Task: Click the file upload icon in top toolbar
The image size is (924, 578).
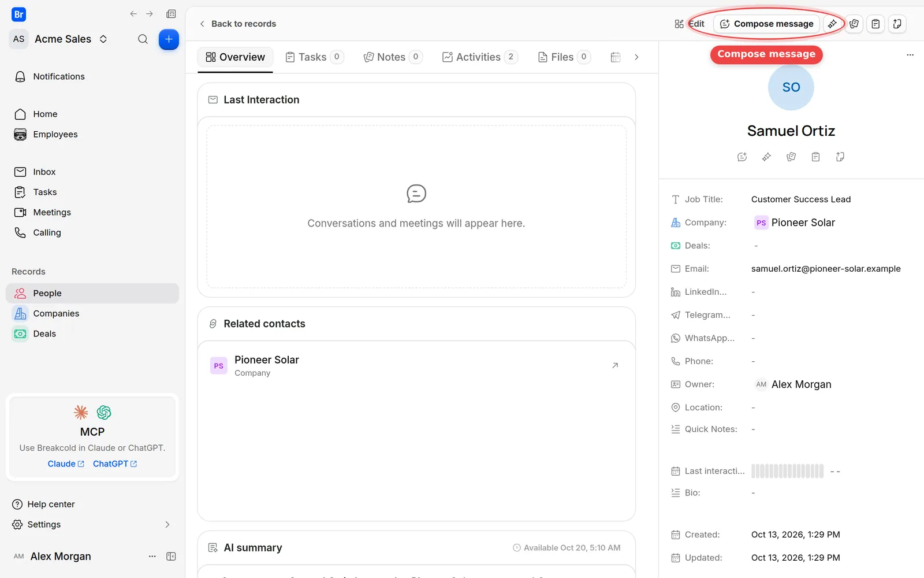Action: pos(897,24)
